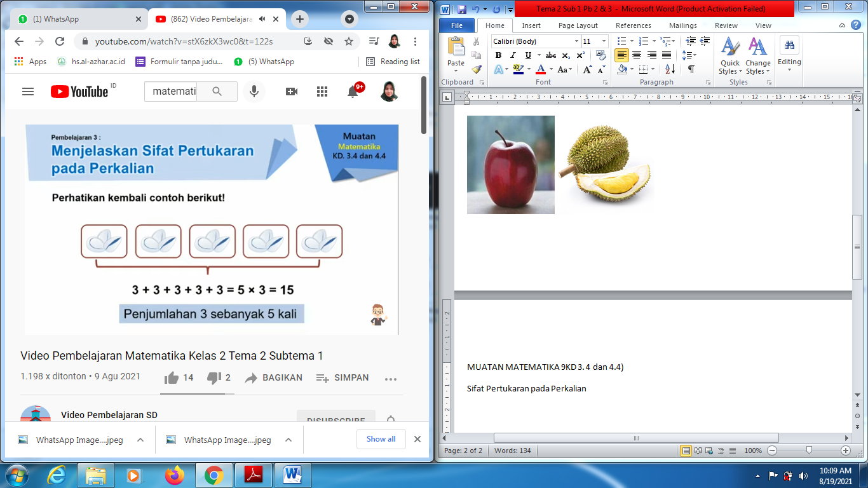Open YouTube notifications bell

[353, 91]
